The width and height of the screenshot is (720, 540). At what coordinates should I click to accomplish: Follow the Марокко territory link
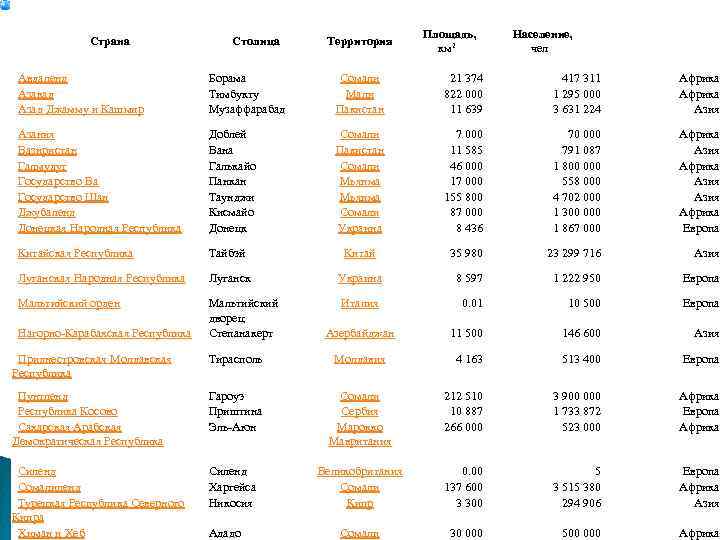[360, 427]
